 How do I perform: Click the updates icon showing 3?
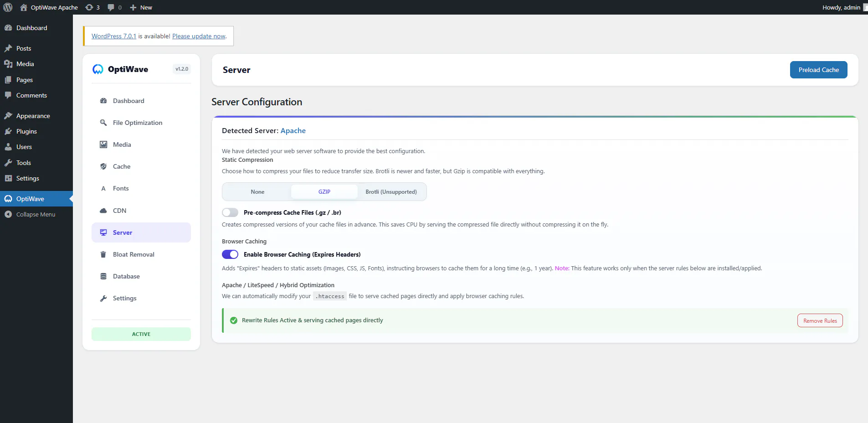coord(89,7)
